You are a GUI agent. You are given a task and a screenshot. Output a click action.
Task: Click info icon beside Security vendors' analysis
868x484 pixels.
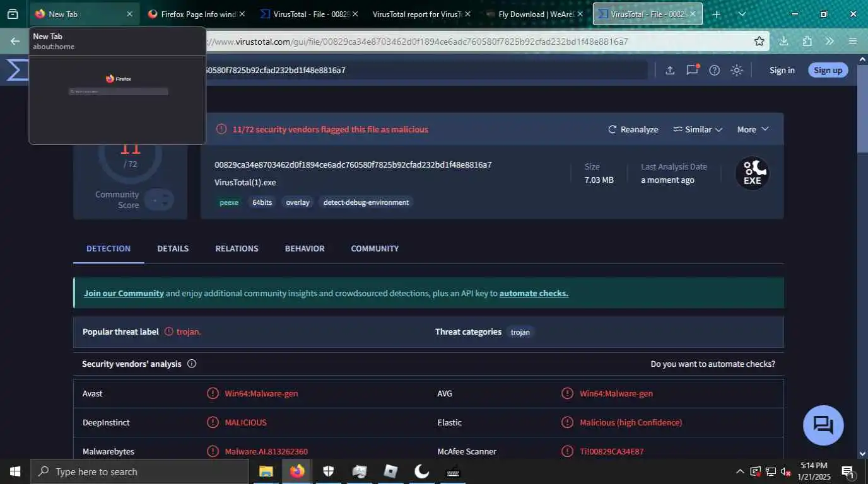192,364
